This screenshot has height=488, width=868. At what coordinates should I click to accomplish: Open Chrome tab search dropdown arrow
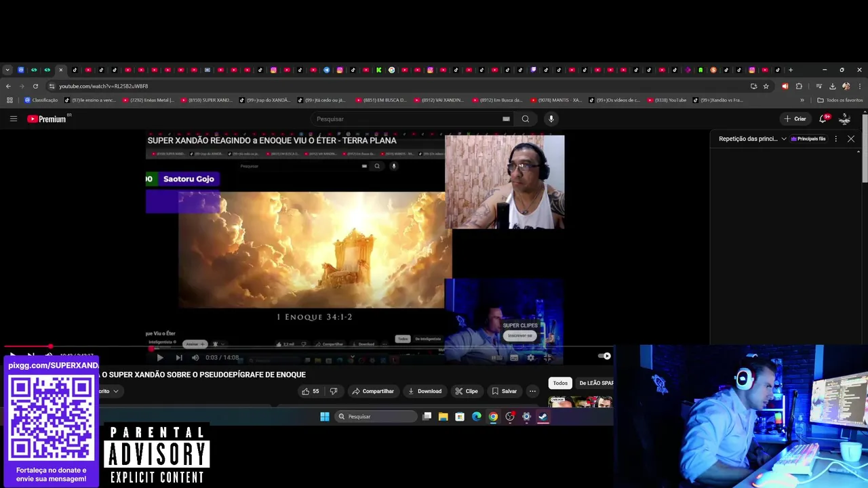(7, 70)
